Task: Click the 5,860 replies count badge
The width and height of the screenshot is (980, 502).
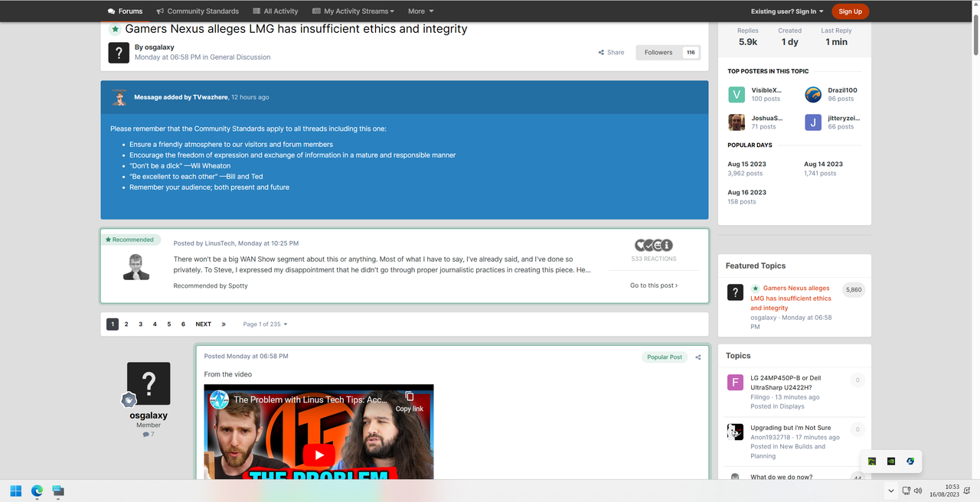Action: click(x=853, y=290)
